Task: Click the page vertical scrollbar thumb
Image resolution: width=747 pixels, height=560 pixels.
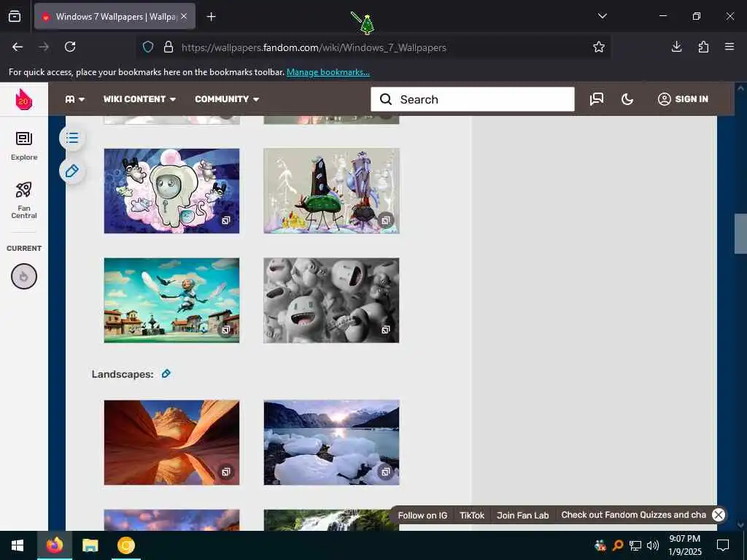Action: pyautogui.click(x=740, y=234)
